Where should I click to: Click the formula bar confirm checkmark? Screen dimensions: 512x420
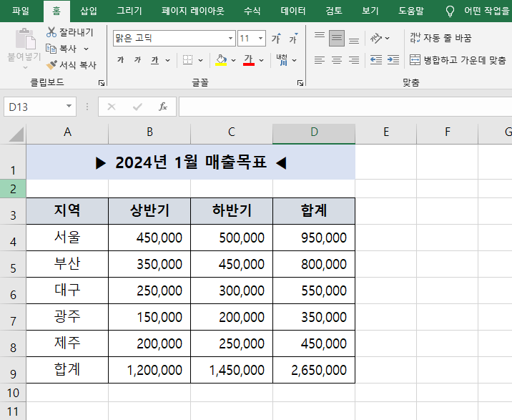coord(137,107)
